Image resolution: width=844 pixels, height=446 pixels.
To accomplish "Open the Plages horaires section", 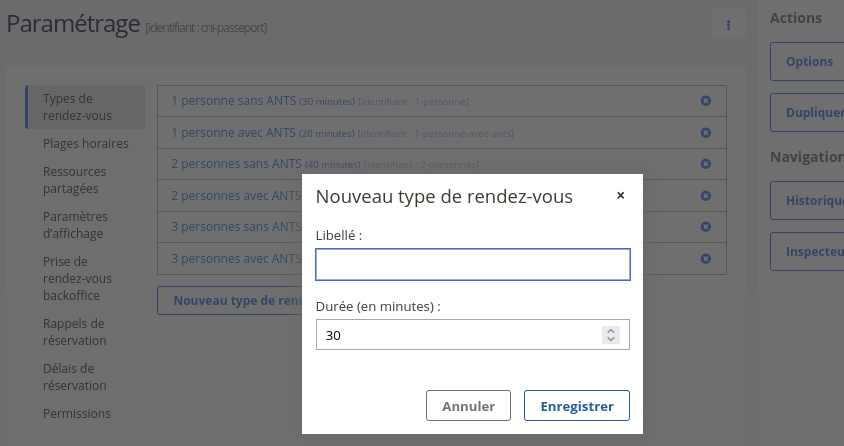I will point(86,144).
